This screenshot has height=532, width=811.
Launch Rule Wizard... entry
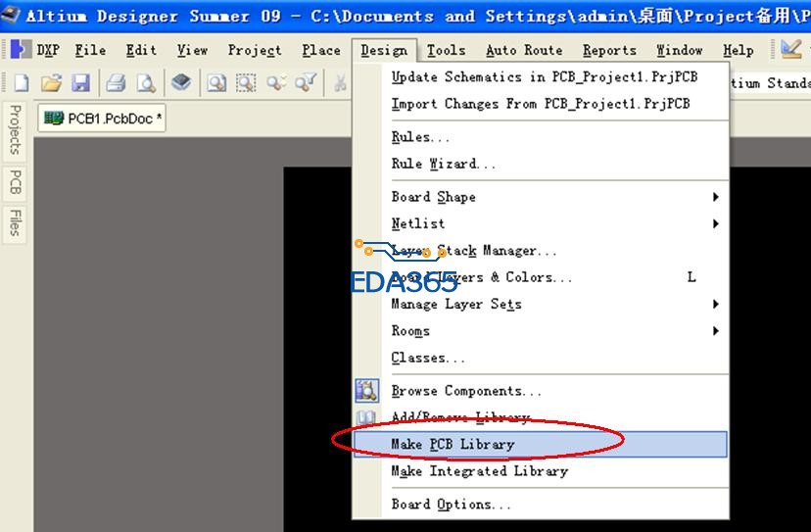point(541,164)
